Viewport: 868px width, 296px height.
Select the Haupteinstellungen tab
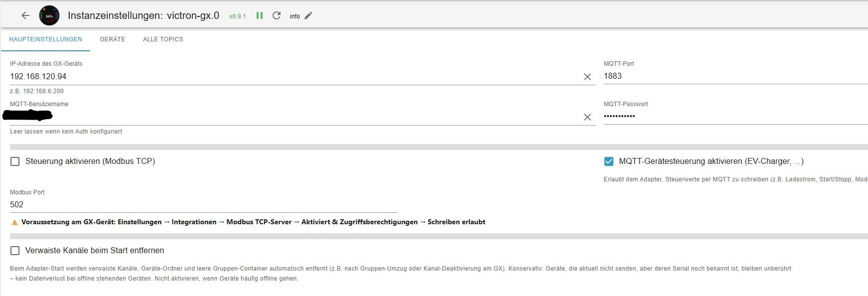(45, 39)
